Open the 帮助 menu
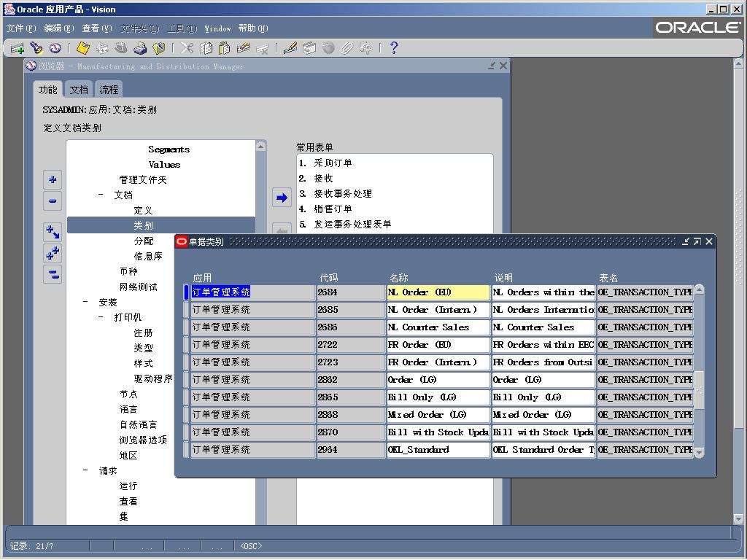The height and width of the screenshot is (560, 747). (x=253, y=28)
